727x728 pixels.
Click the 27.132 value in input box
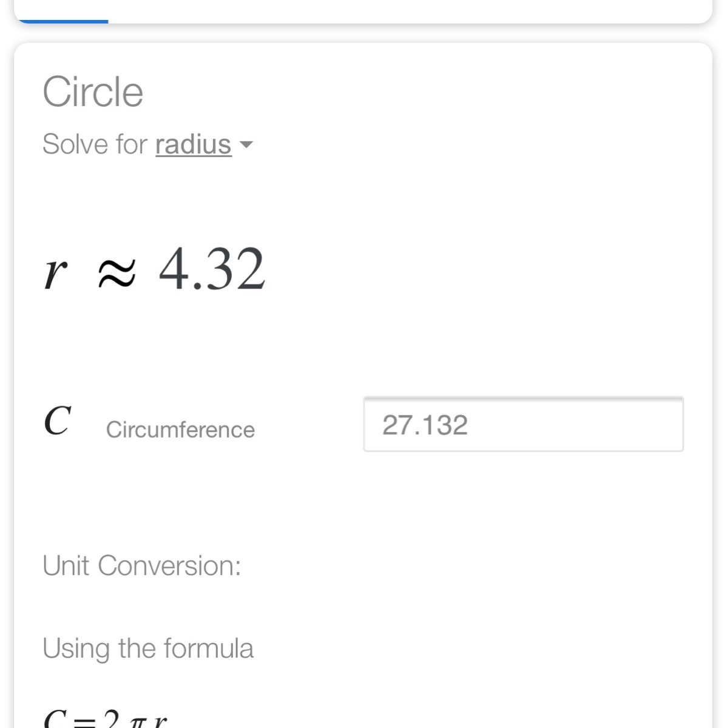pos(425,425)
